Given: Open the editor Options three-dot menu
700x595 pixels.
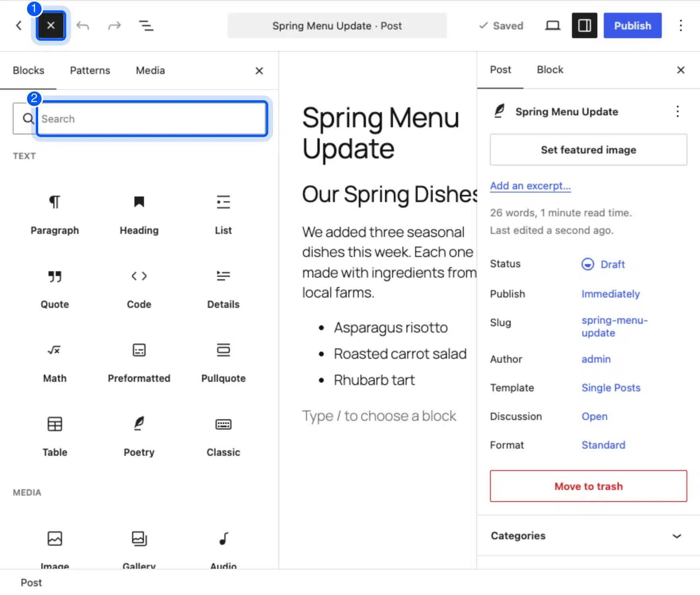Looking at the screenshot, I should pos(681,26).
